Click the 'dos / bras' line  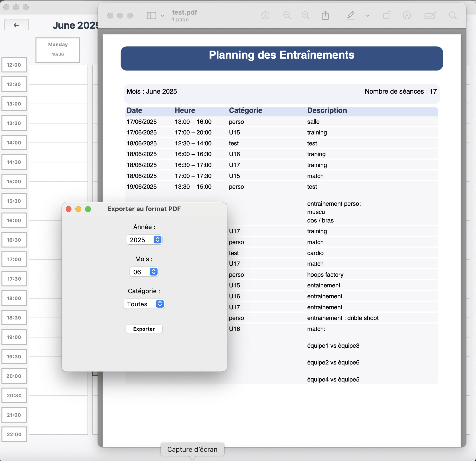click(x=320, y=221)
